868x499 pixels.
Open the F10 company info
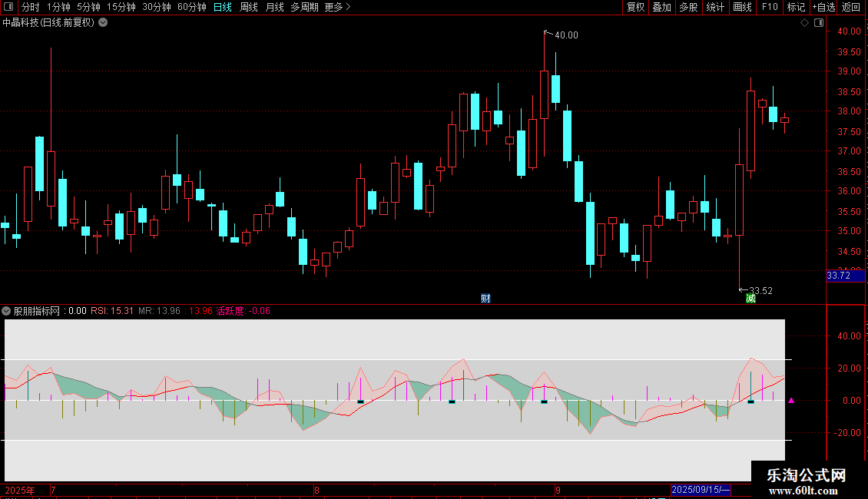tap(770, 7)
